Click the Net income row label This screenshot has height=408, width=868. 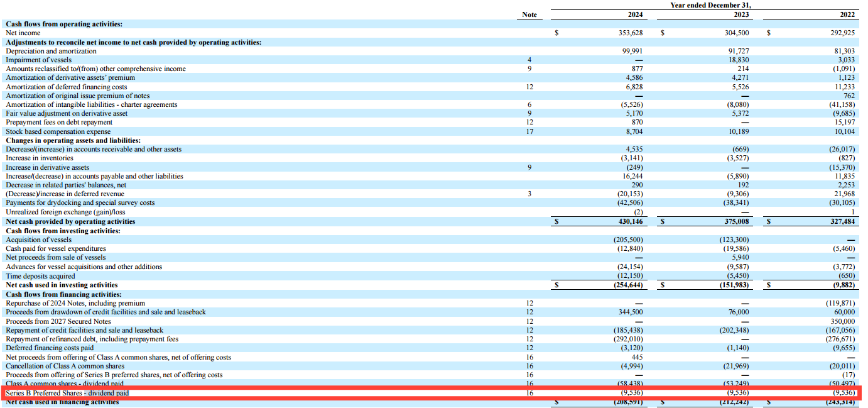tap(22, 33)
